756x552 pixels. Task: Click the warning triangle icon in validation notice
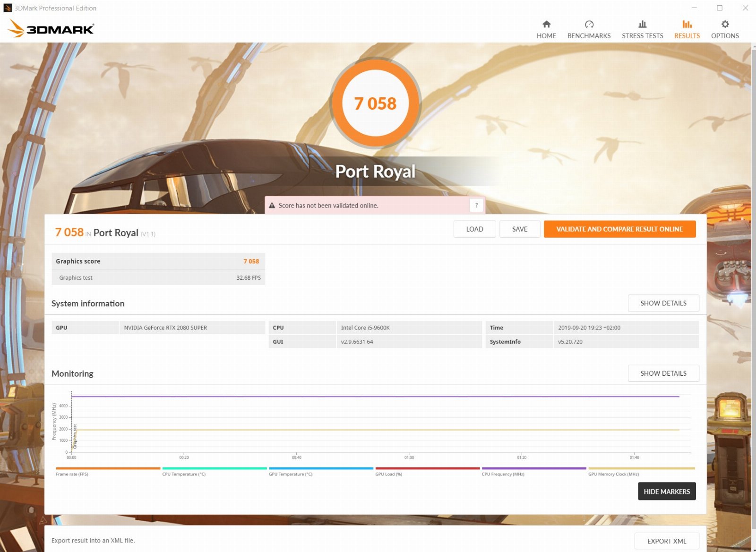[272, 206]
